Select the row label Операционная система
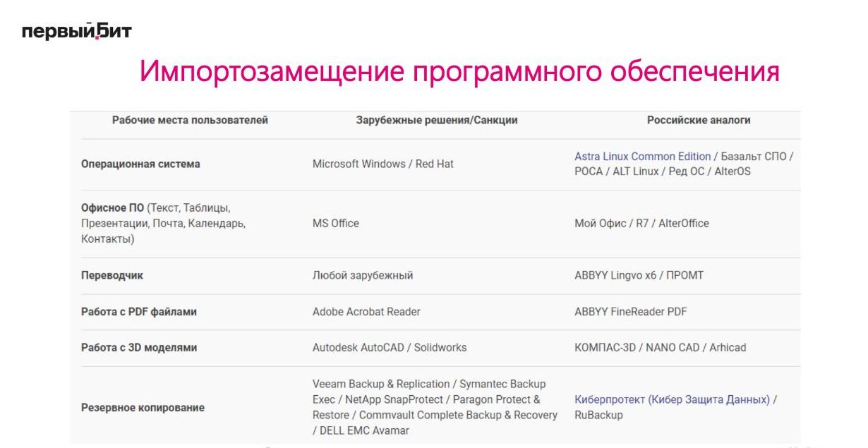 [x=140, y=164]
